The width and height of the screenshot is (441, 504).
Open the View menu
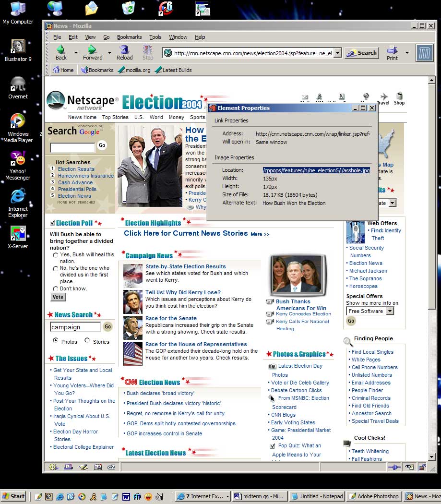[90, 37]
